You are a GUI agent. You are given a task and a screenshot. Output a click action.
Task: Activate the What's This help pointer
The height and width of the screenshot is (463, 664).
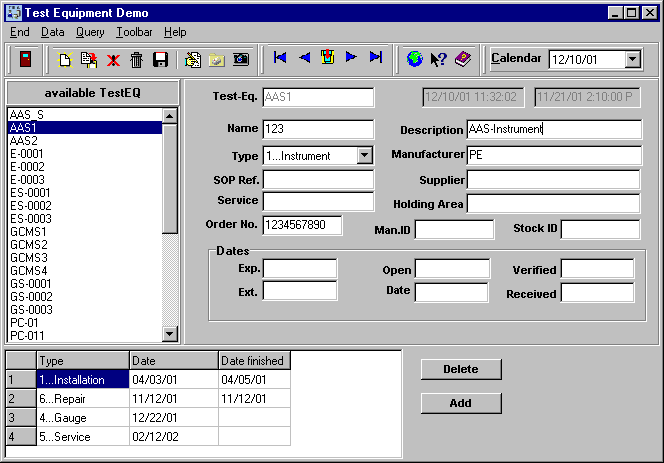point(439,59)
